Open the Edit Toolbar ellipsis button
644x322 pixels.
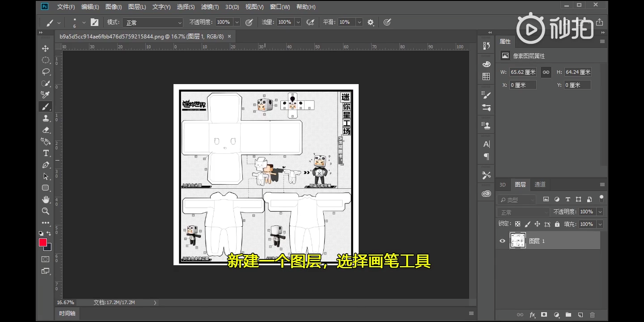46,222
